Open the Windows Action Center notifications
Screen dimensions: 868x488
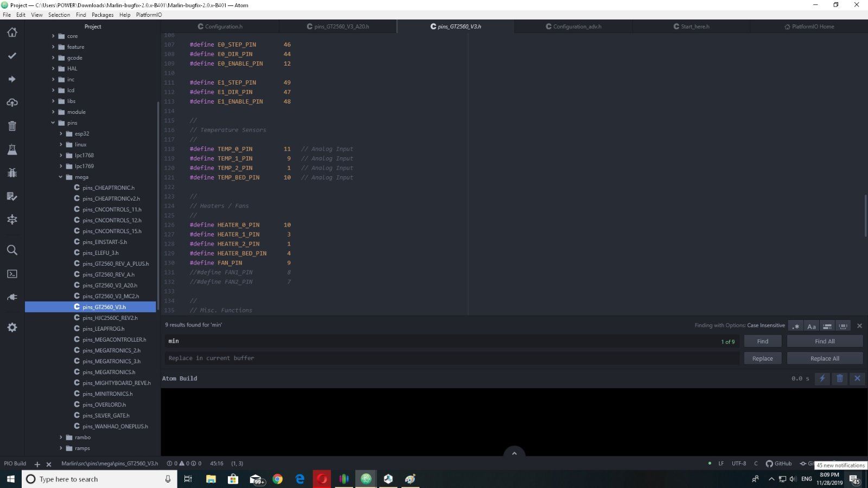854,479
